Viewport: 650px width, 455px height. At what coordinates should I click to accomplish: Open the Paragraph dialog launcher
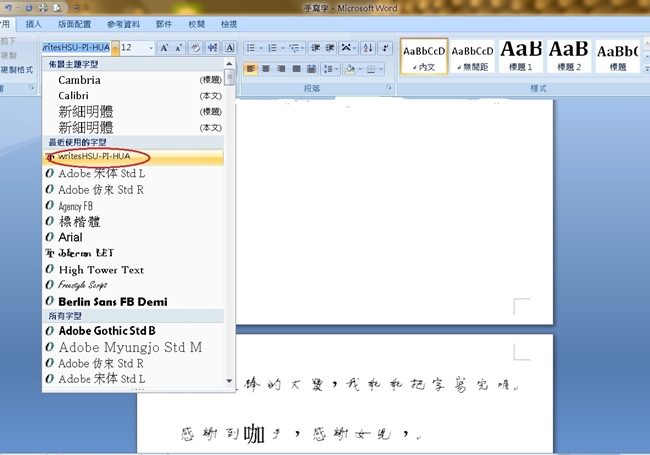[388, 87]
